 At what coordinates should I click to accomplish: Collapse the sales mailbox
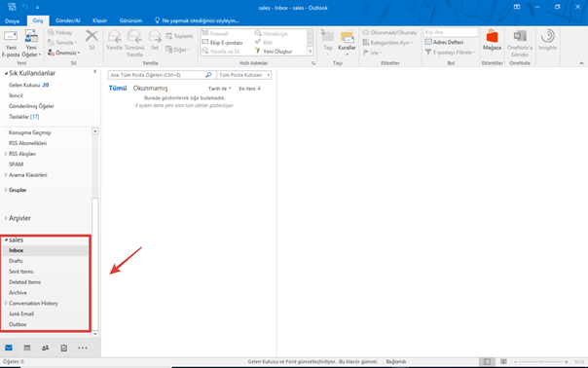pyautogui.click(x=6, y=240)
